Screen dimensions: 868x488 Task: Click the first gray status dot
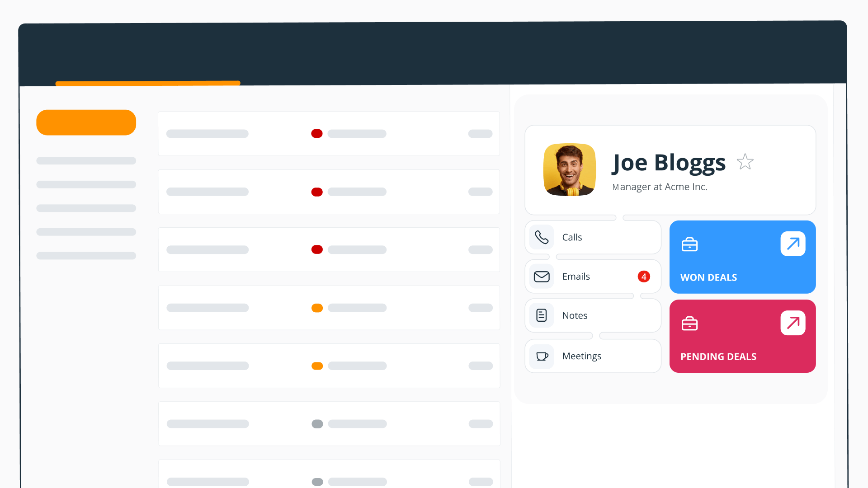317,424
